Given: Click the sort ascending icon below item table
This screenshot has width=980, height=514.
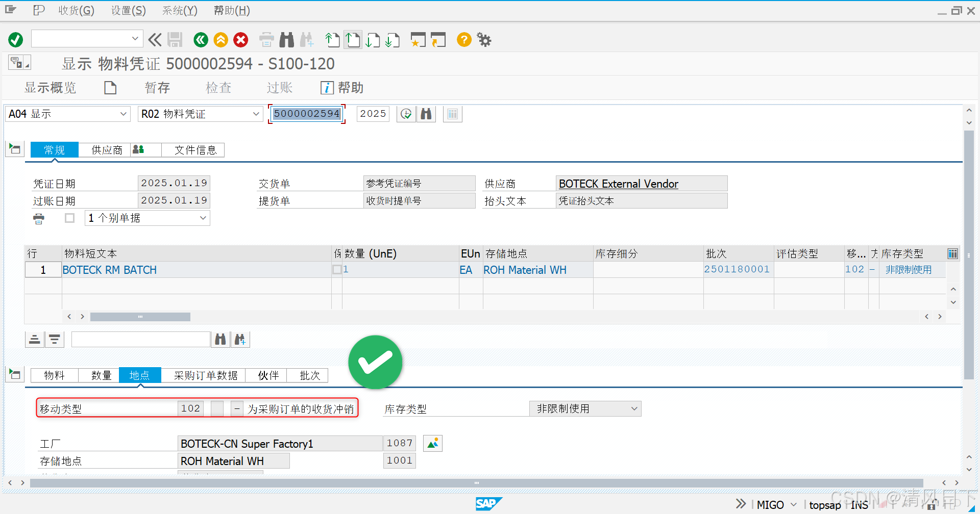Looking at the screenshot, I should pos(34,339).
